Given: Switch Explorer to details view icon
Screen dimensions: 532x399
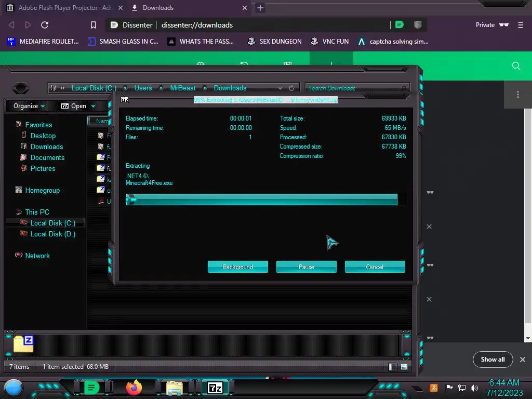Looking at the screenshot, I should click(393, 367).
